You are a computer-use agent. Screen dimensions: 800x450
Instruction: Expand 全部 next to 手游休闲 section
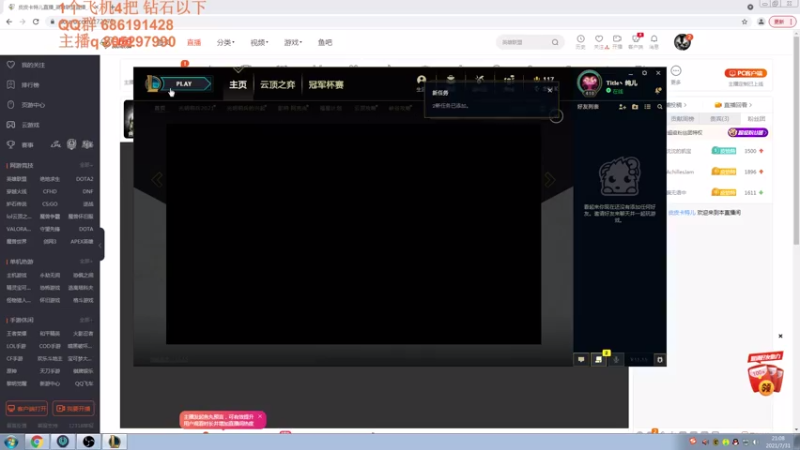(x=86, y=320)
